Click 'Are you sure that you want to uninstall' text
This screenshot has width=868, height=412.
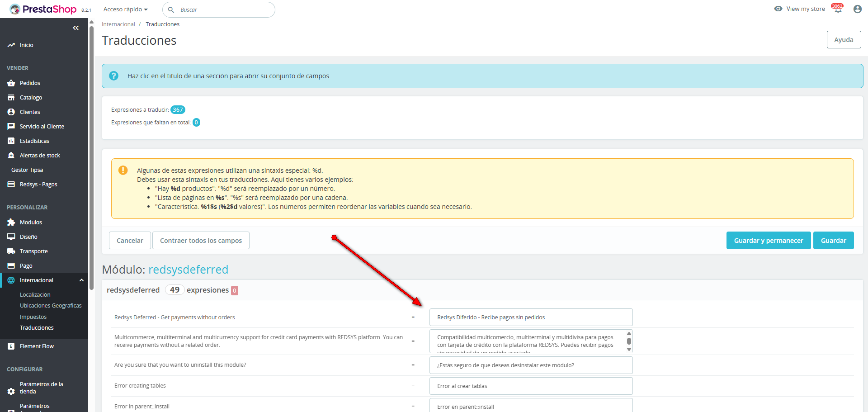[180, 365]
